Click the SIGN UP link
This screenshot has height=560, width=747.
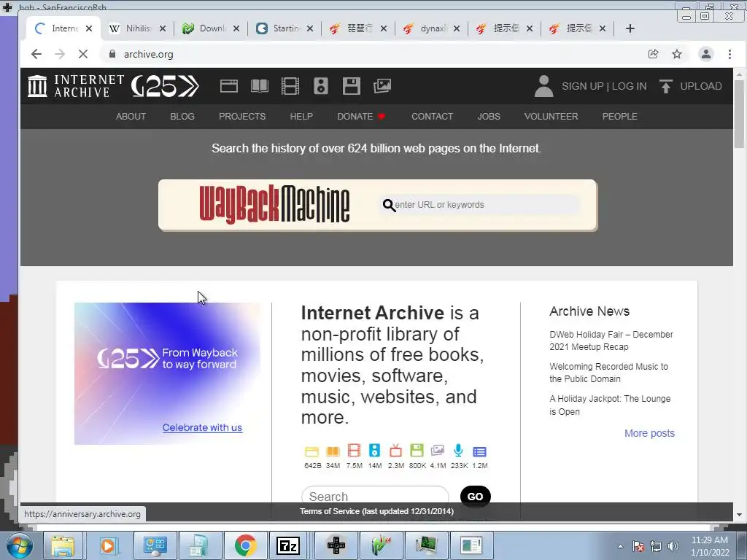(583, 86)
